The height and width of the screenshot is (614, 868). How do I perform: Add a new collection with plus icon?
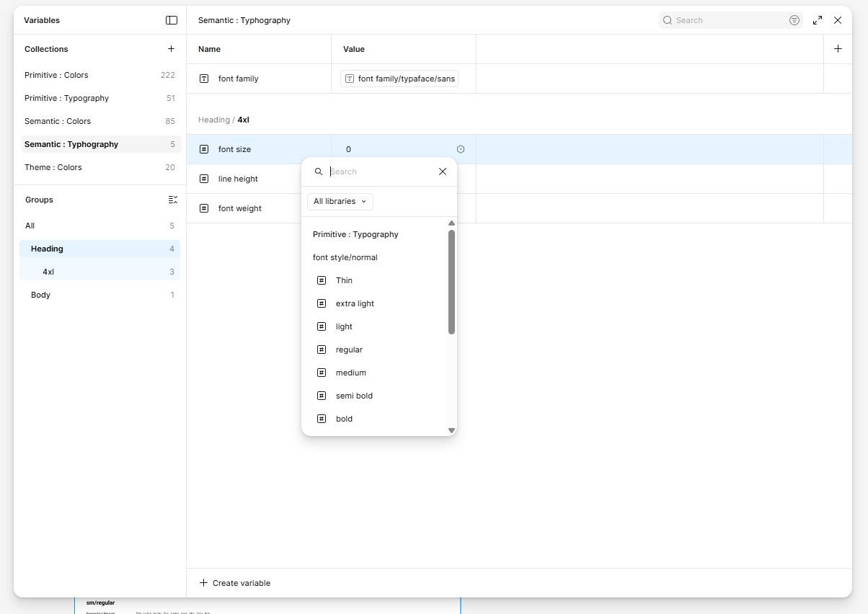(x=171, y=49)
